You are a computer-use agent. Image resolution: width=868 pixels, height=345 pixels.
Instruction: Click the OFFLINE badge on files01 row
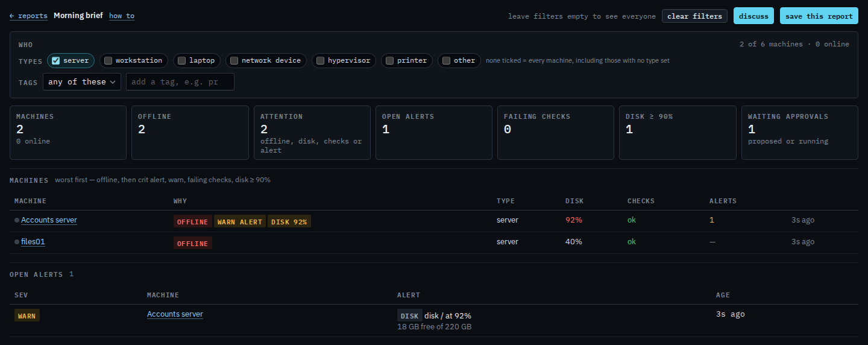tap(193, 244)
